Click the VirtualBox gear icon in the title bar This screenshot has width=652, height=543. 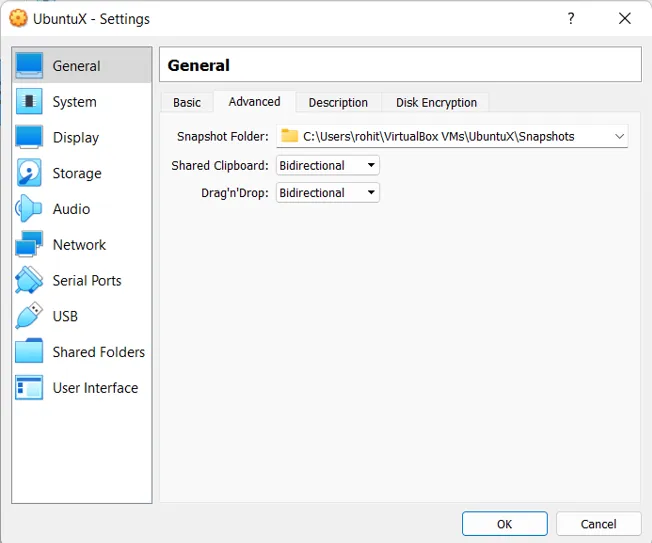pyautogui.click(x=18, y=18)
